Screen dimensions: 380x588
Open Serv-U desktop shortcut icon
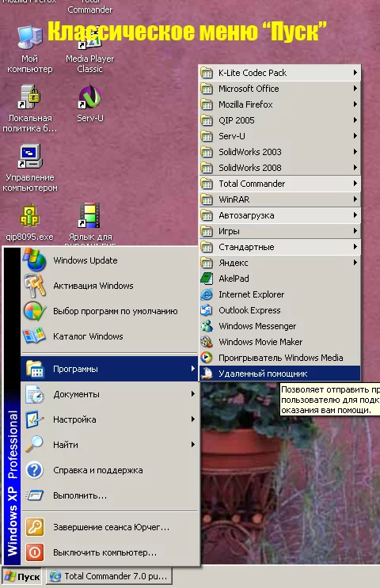90,97
